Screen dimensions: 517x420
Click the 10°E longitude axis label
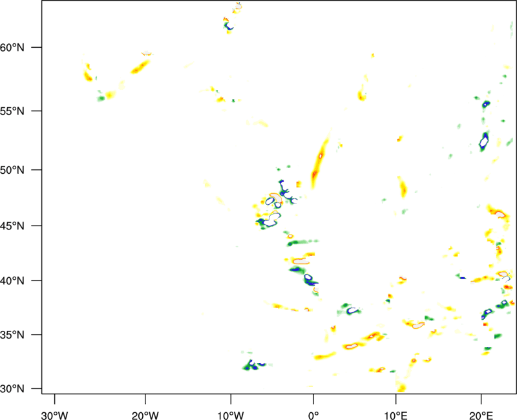(x=396, y=415)
